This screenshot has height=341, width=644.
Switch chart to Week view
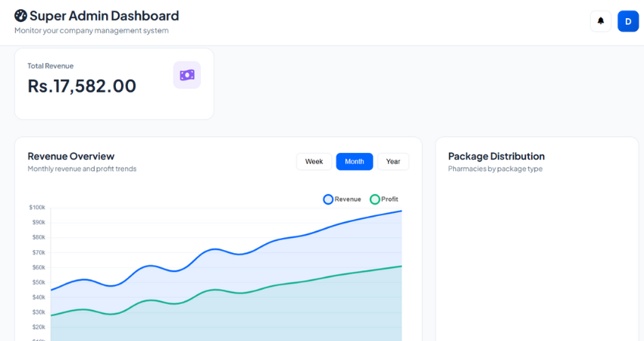click(314, 161)
